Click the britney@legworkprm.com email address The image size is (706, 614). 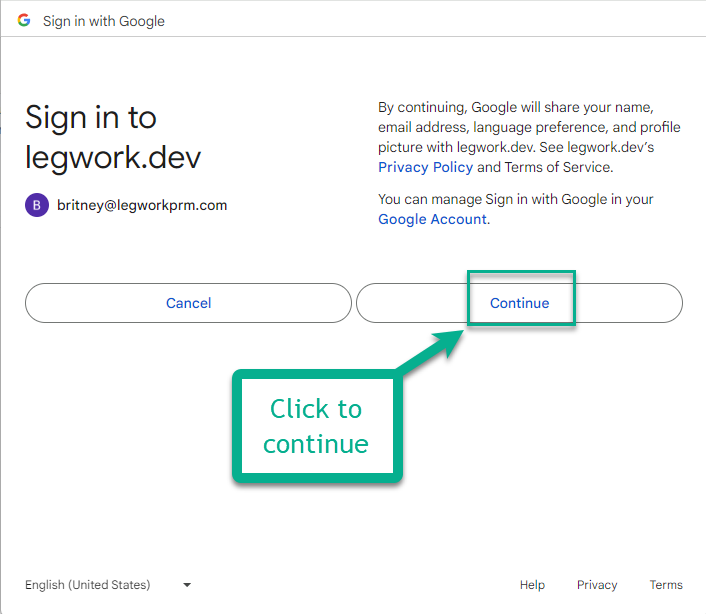[x=142, y=205]
